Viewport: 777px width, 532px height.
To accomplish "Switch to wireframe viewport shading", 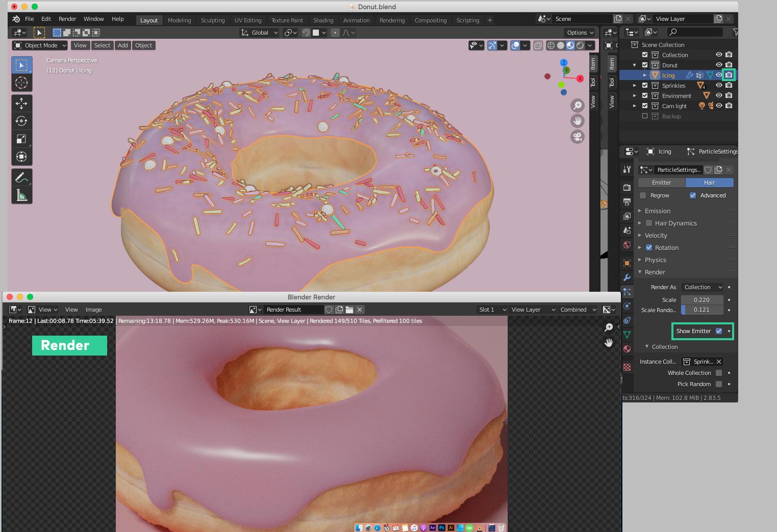I will (x=551, y=45).
